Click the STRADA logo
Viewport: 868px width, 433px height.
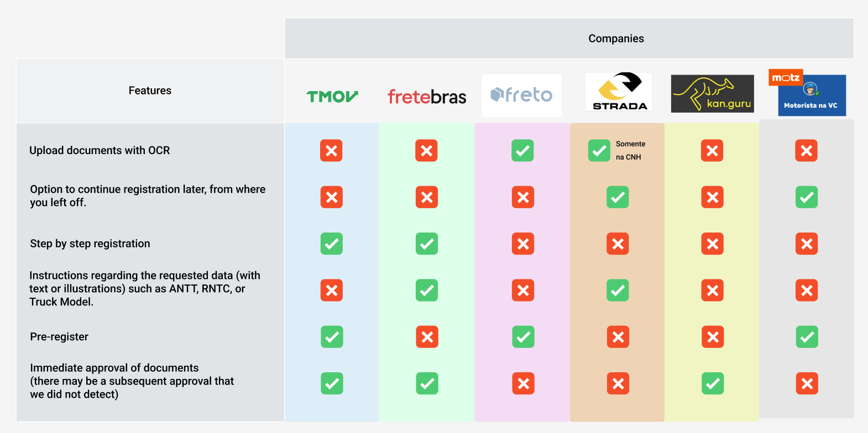[x=619, y=92]
